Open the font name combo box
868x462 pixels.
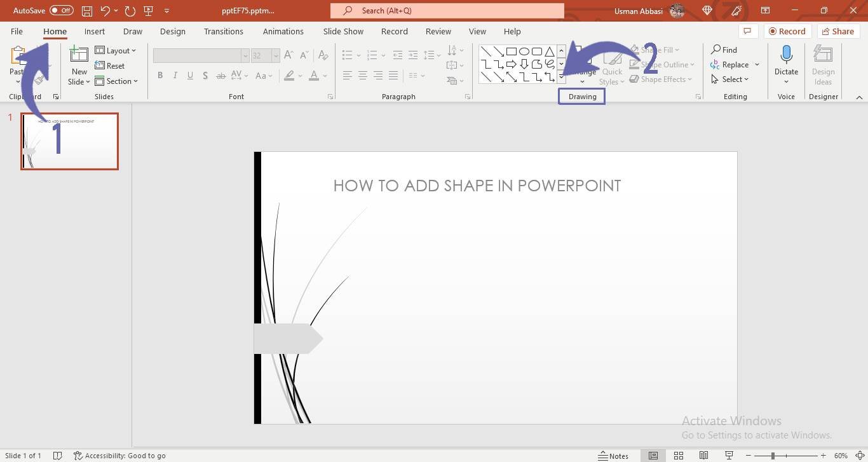pos(201,56)
